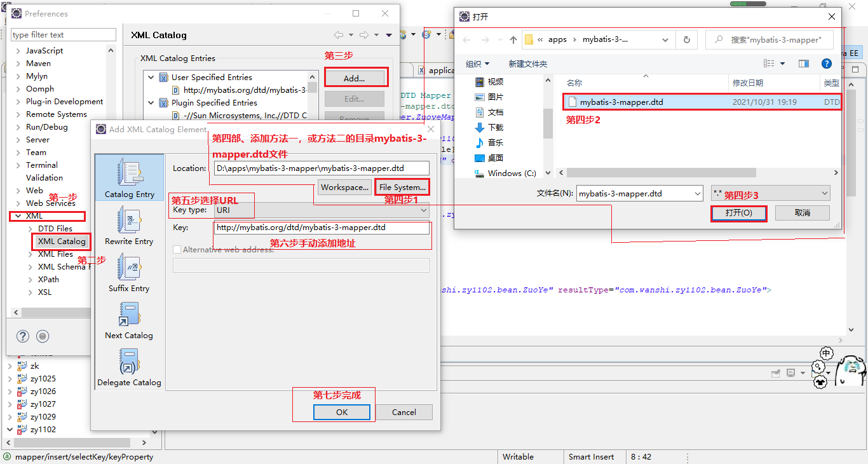Click the refresh icon in the file dialog
The image size is (868, 464).
coord(686,39)
